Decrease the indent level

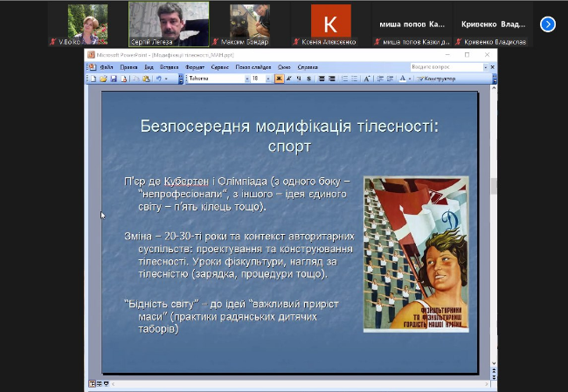(380, 79)
